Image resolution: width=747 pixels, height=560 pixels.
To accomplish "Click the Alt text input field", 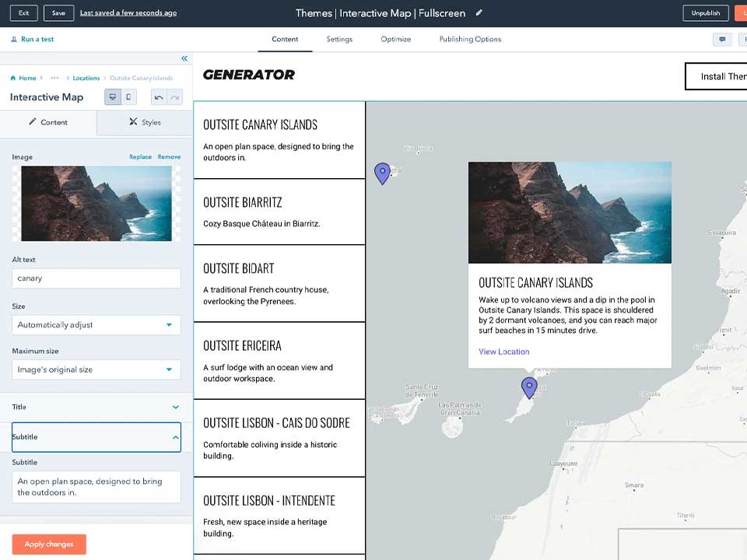I will (x=96, y=278).
